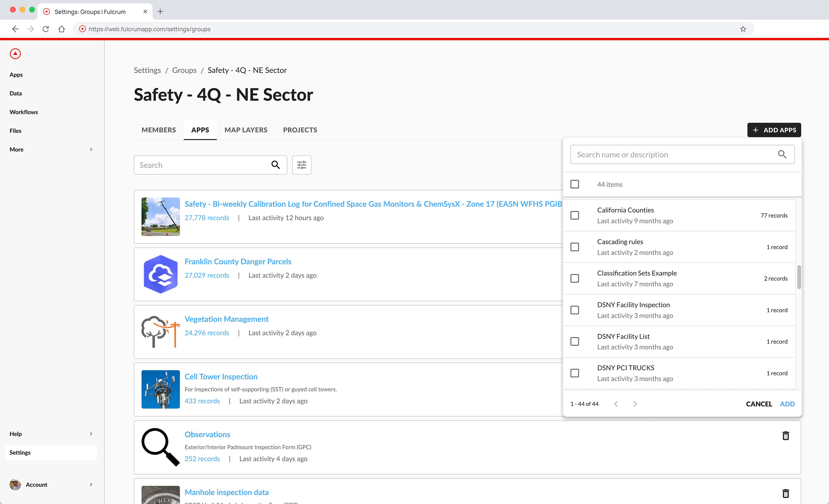The image size is (829, 504).
Task: Check DSNY Facility Inspection app
Action: coord(575,310)
